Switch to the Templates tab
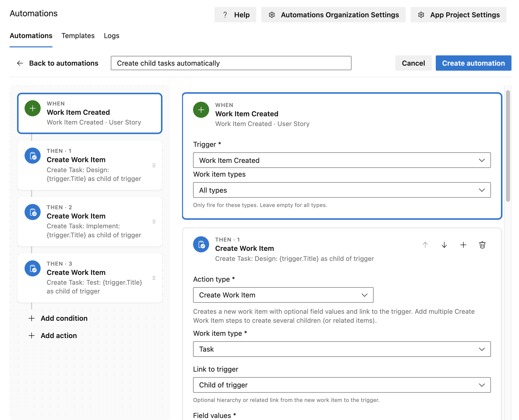 pyautogui.click(x=78, y=36)
